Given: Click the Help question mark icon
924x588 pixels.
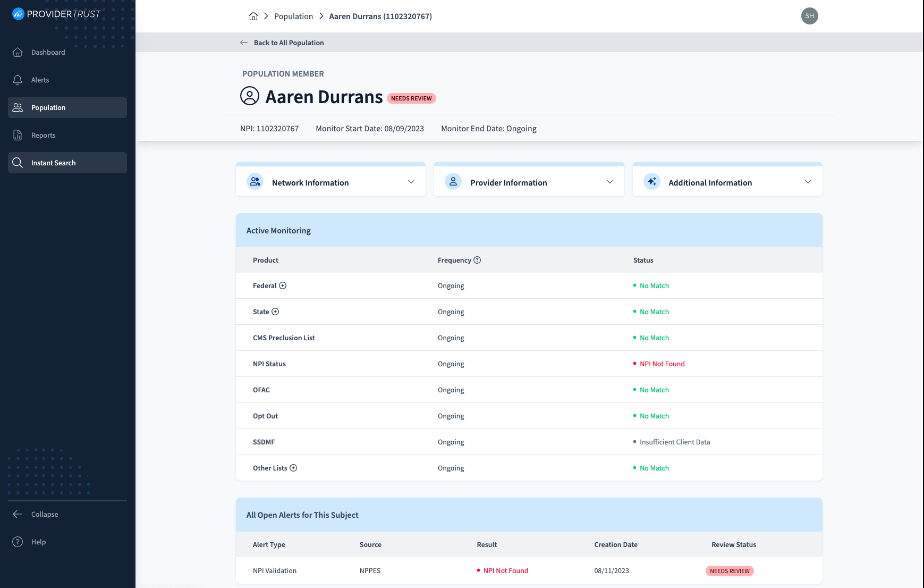Looking at the screenshot, I should click(18, 542).
